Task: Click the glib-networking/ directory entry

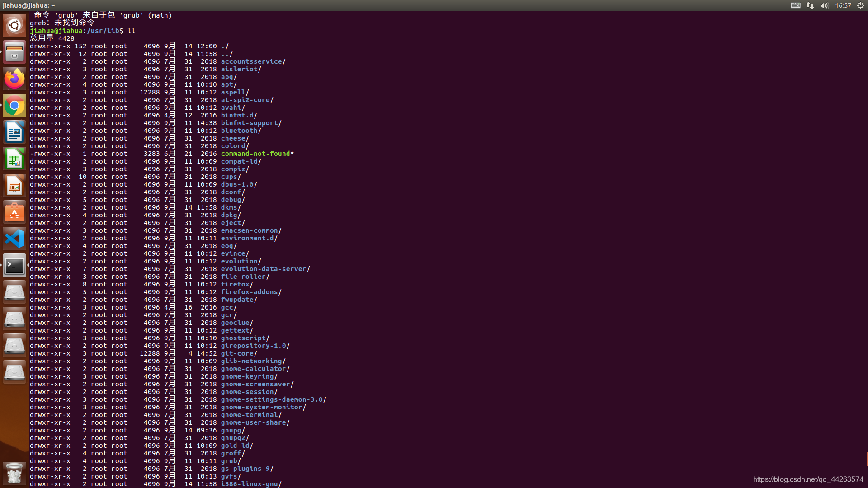Action: [253, 361]
